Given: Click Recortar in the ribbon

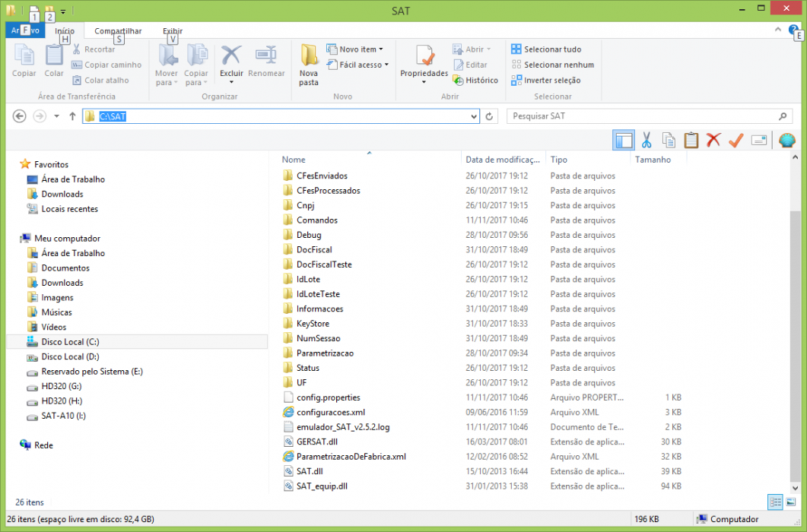Looking at the screenshot, I should click(93, 49).
